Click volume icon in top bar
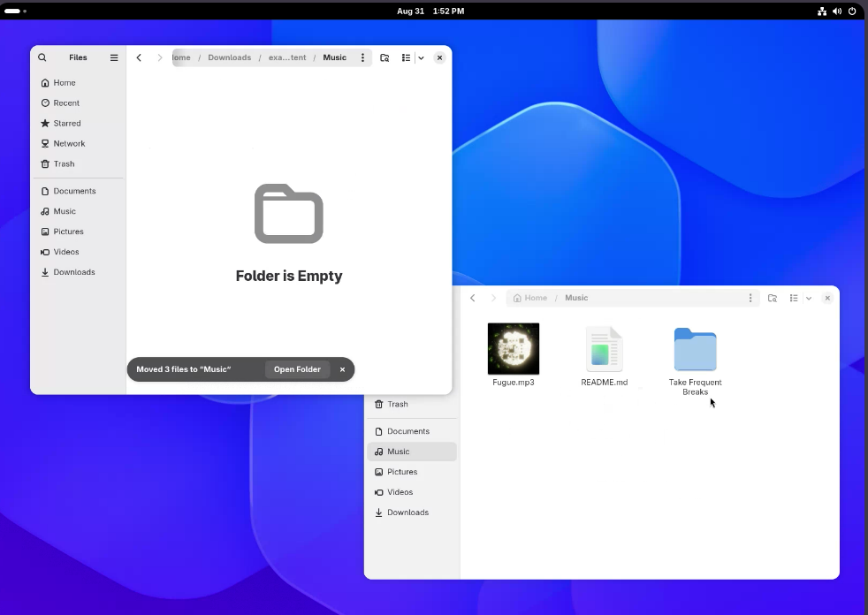 [837, 11]
